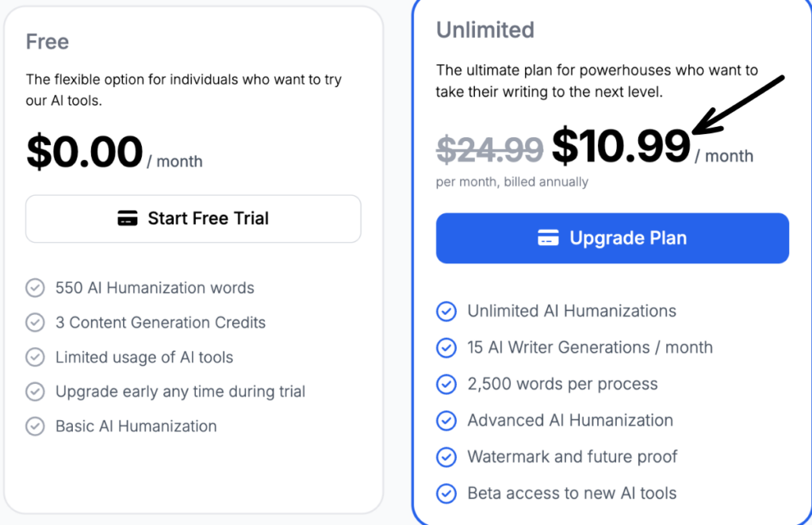The height and width of the screenshot is (525, 812).
Task: Click the checkmark beside Advanced AI Humanization
Action: click(446, 420)
